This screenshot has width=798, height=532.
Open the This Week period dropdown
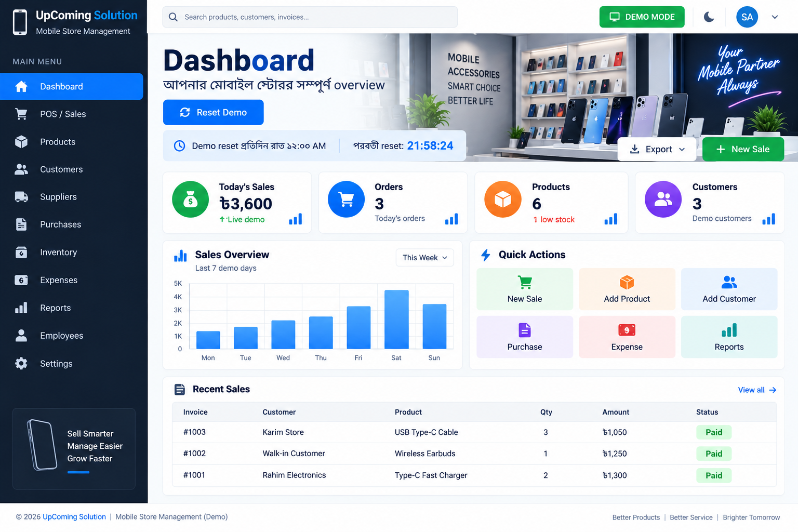[425, 258]
